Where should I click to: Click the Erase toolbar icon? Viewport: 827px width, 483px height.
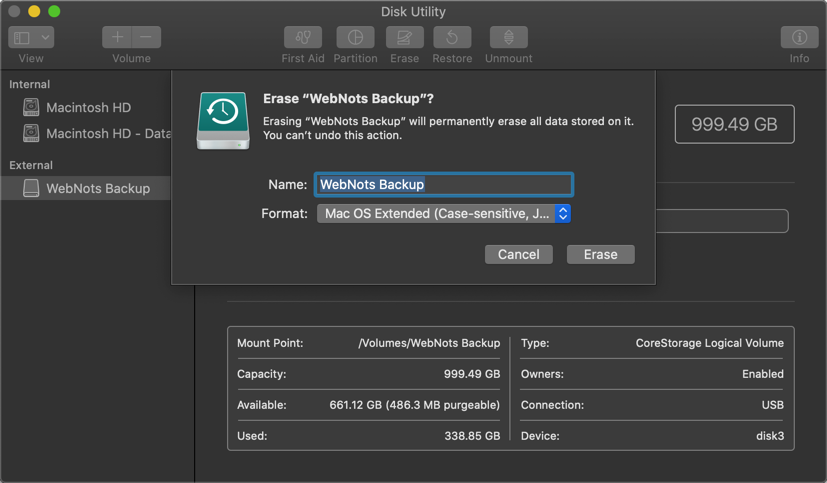pos(404,38)
